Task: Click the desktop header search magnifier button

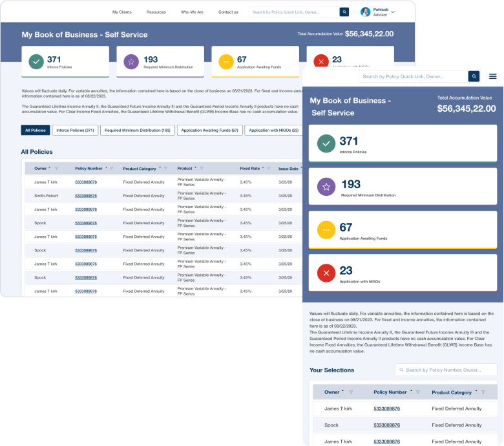Action: click(x=344, y=12)
